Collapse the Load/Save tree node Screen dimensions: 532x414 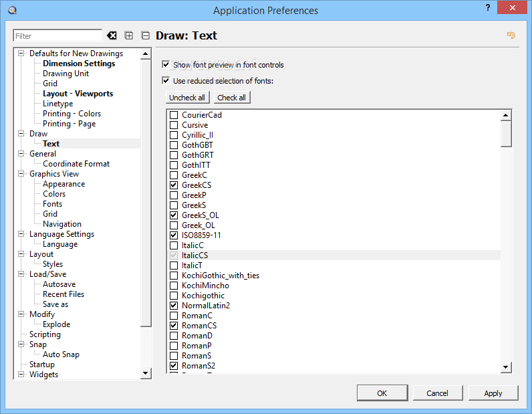tap(21, 274)
